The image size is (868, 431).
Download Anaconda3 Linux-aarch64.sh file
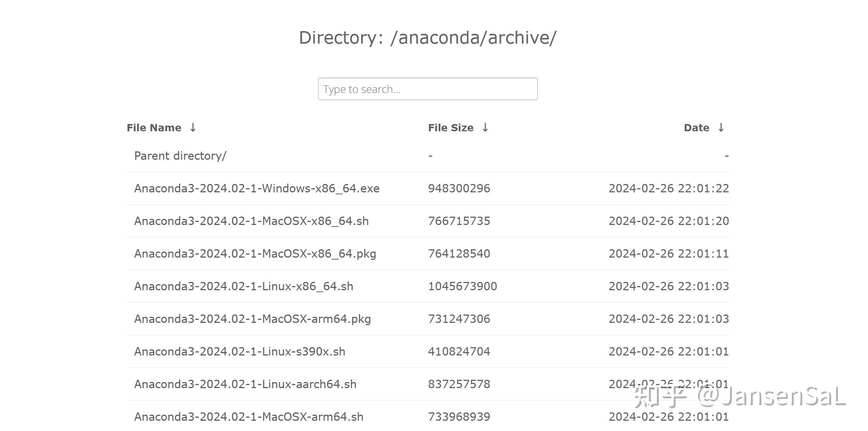pos(245,384)
